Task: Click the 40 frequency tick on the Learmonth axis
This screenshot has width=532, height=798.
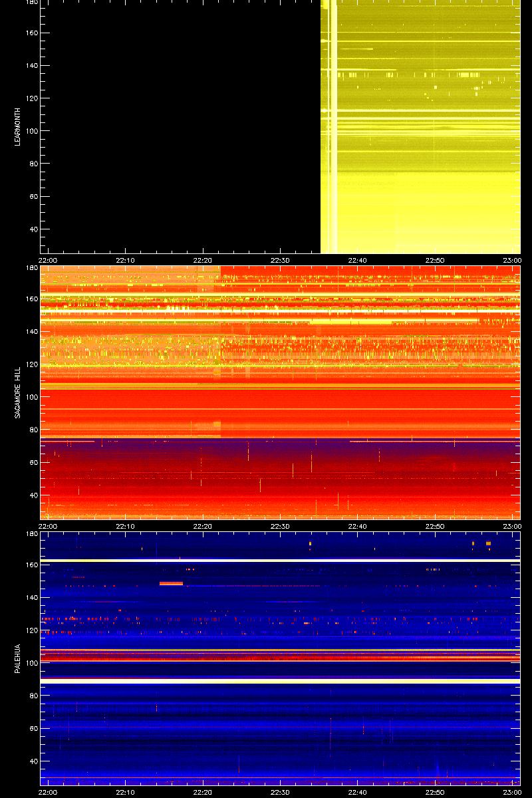Action: click(33, 229)
